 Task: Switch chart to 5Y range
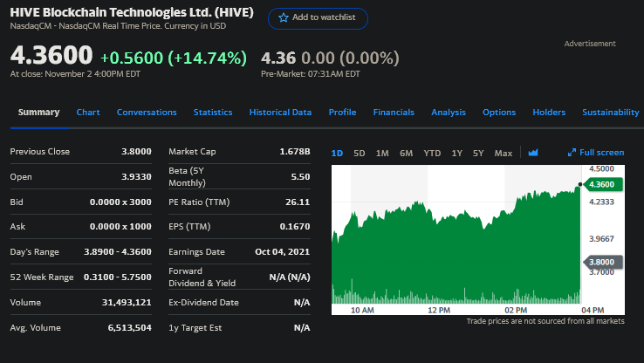point(478,154)
